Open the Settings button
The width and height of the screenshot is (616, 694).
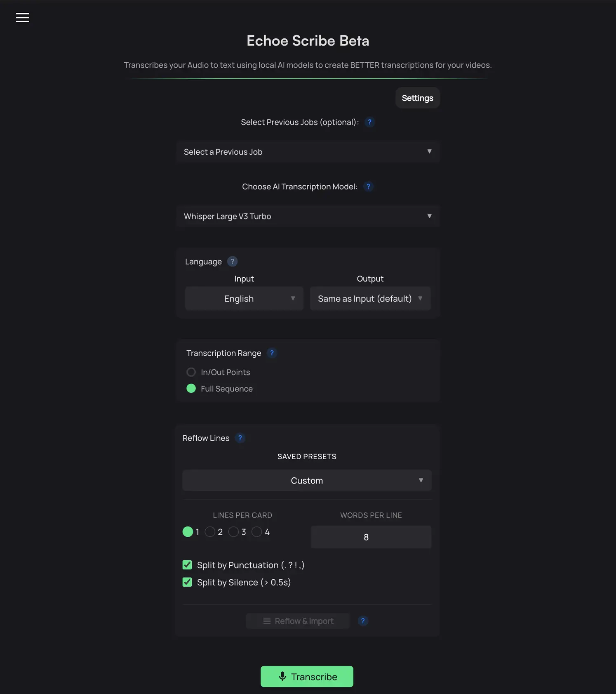417,98
